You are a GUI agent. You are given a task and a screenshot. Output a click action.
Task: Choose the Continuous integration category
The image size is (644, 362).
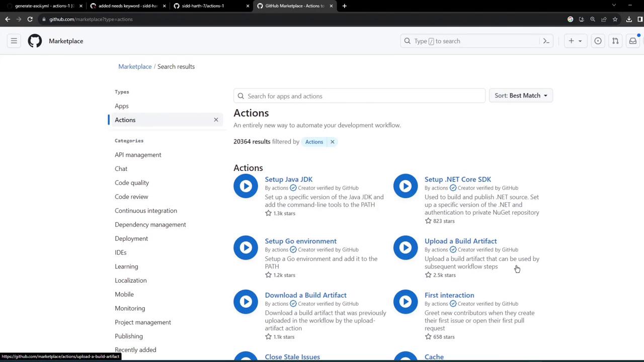tap(146, 211)
